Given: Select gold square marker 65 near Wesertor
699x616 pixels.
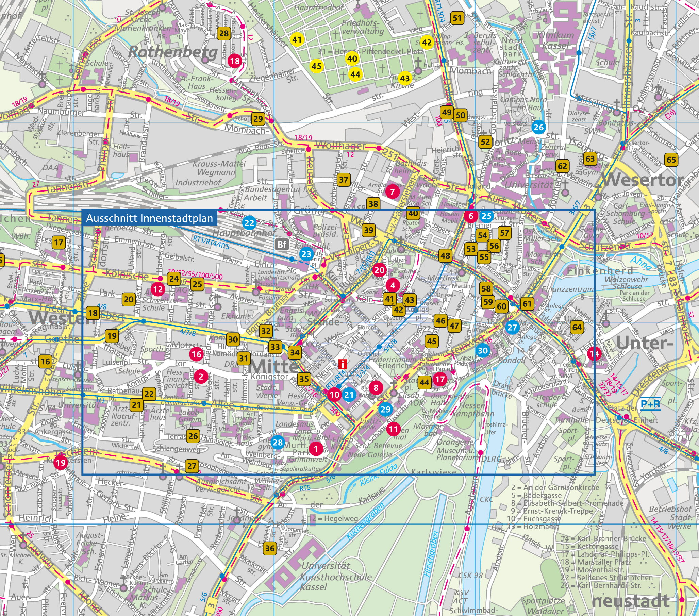Looking at the screenshot, I should tap(671, 160).
